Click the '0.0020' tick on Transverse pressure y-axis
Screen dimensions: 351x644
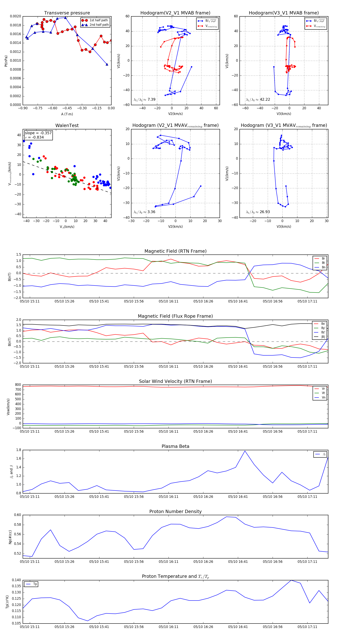pos(15,16)
